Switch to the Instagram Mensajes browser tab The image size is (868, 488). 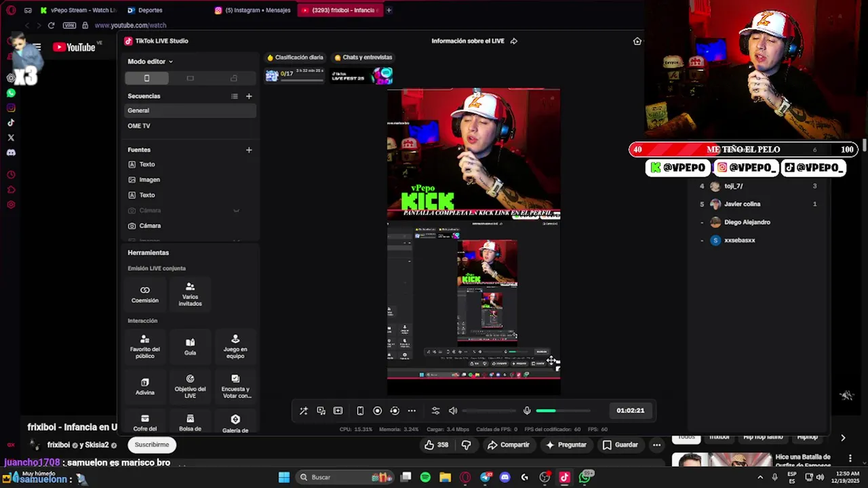pos(253,10)
